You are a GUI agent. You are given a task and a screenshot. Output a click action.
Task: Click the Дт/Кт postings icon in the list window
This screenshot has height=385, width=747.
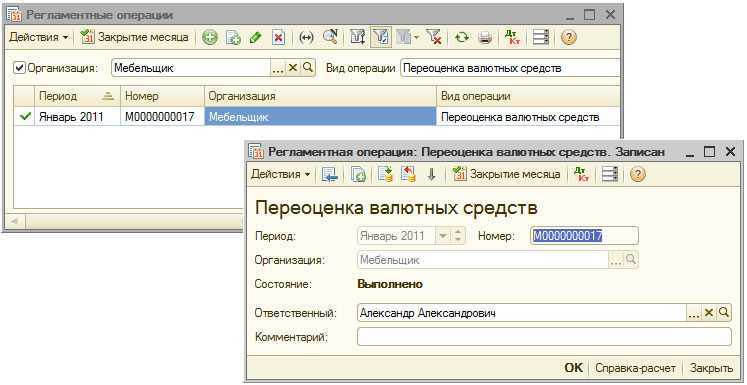(513, 38)
